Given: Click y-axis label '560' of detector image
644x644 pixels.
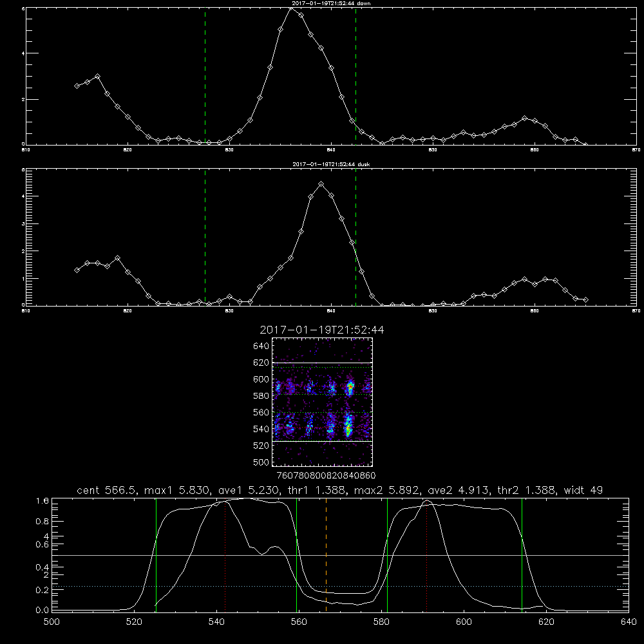Looking at the screenshot, I should coord(261,412).
